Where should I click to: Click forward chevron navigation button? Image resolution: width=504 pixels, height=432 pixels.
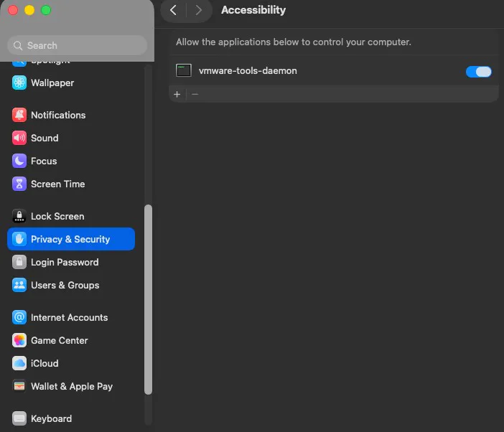199,10
